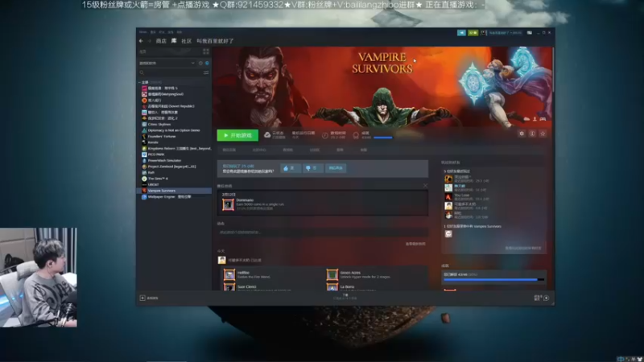Image resolution: width=644 pixels, height=362 pixels.
Task: Go back with the Steam back arrow
Action: click(x=141, y=41)
